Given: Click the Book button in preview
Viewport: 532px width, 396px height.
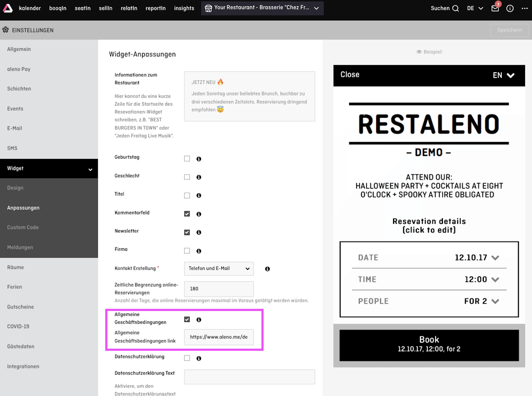Looking at the screenshot, I should click(x=429, y=345).
